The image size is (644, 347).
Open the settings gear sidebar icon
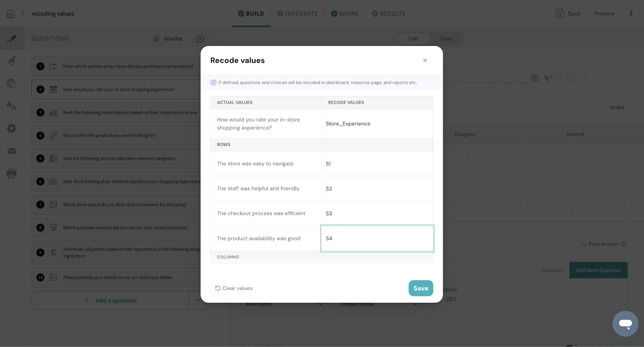click(x=12, y=128)
